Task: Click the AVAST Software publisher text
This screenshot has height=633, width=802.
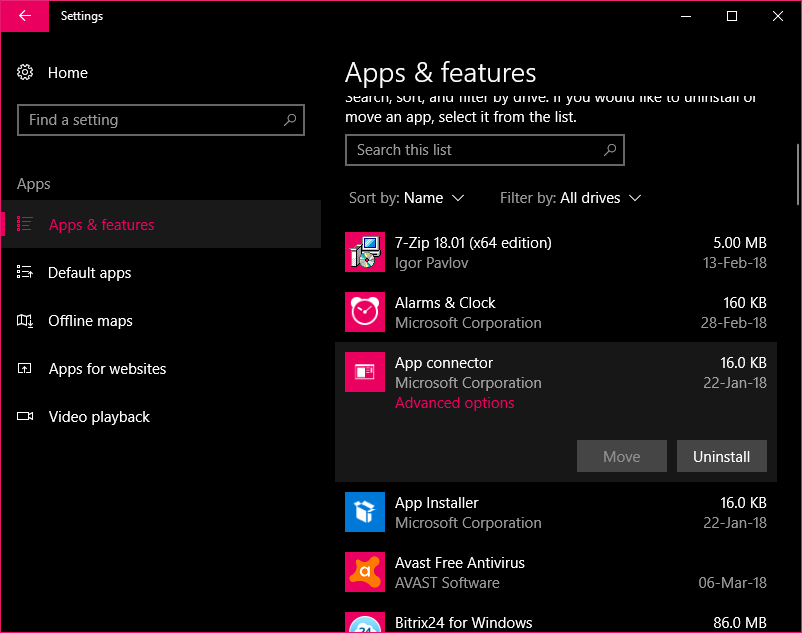Action: pos(447,583)
